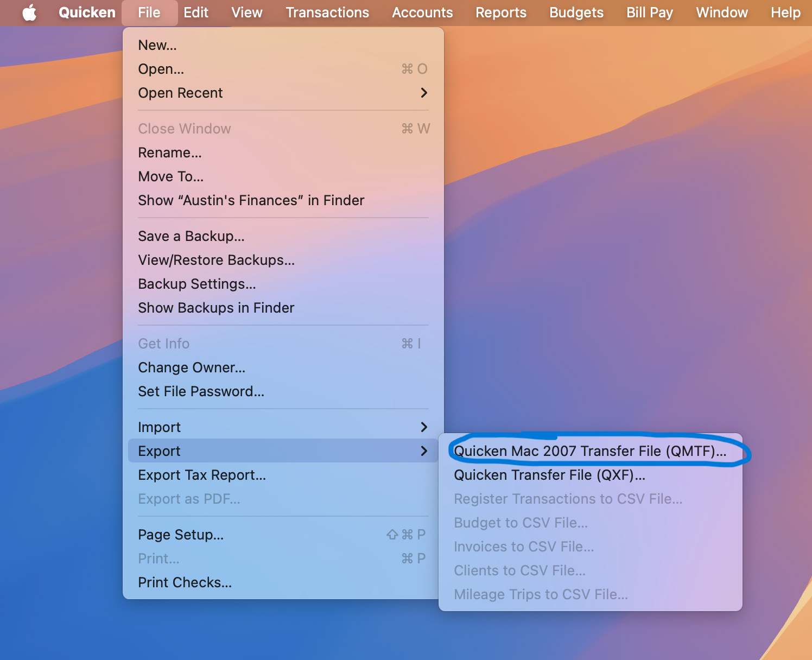
Task: Open the Apple menu
Action: tap(30, 12)
